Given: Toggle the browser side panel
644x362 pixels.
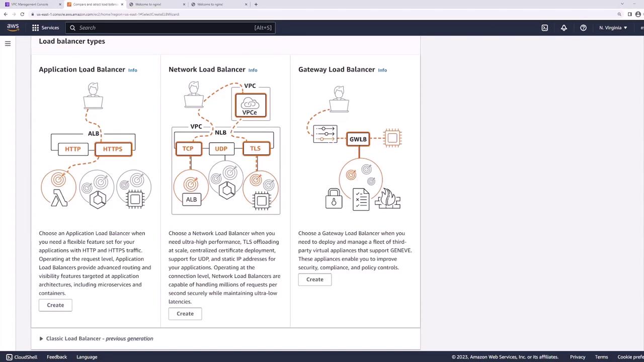Looking at the screenshot, I should (x=629, y=14).
